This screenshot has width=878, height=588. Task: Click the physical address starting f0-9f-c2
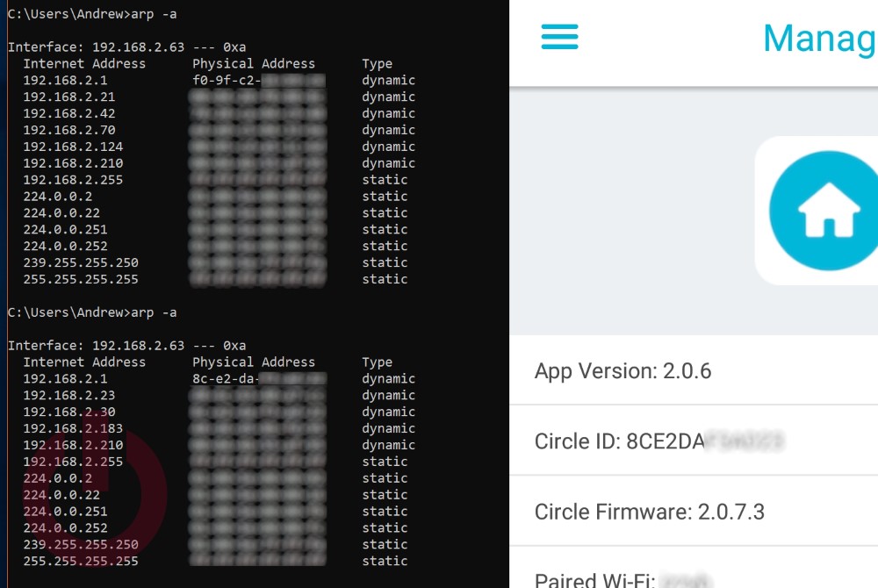coord(259,80)
